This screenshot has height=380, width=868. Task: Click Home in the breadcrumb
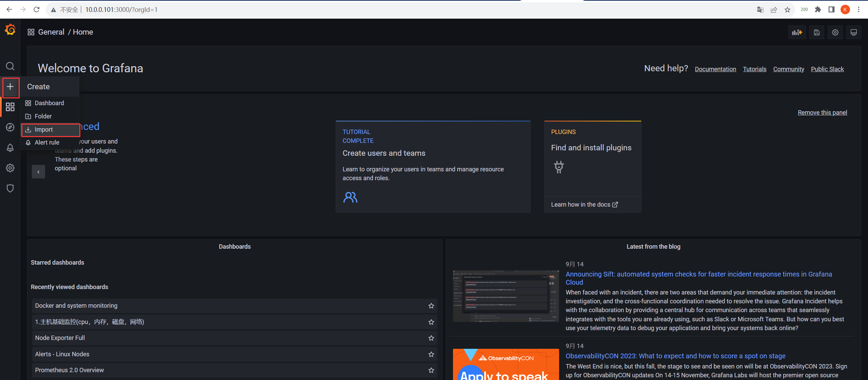click(x=83, y=32)
